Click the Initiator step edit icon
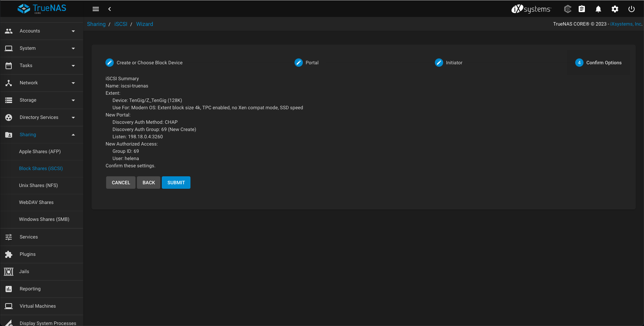Image resolution: width=644 pixels, height=326 pixels. point(439,63)
